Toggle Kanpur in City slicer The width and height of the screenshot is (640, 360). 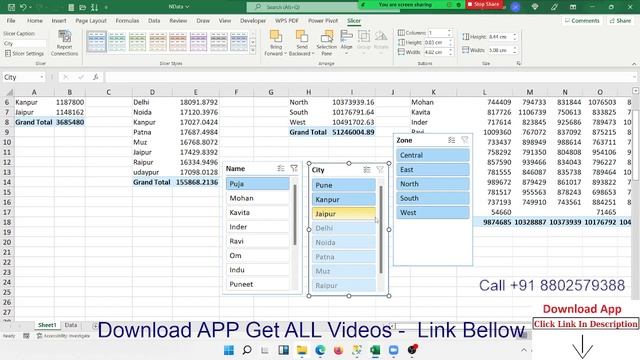pyautogui.click(x=344, y=199)
